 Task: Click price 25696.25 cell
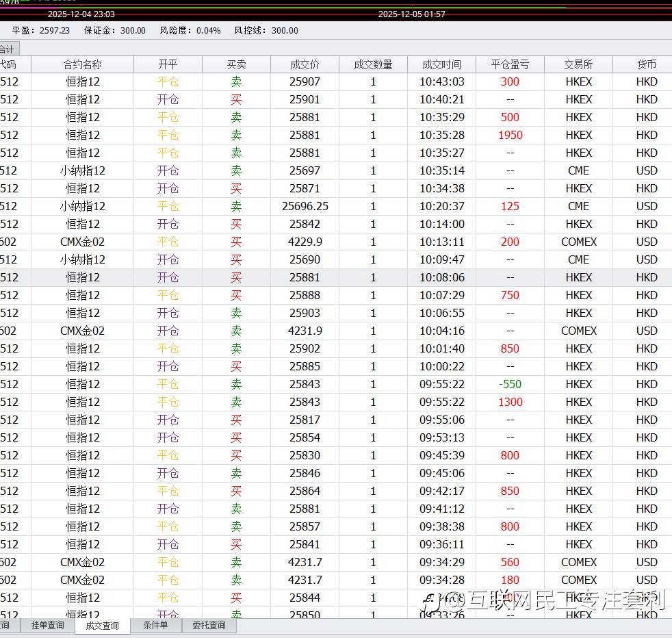[x=305, y=206]
